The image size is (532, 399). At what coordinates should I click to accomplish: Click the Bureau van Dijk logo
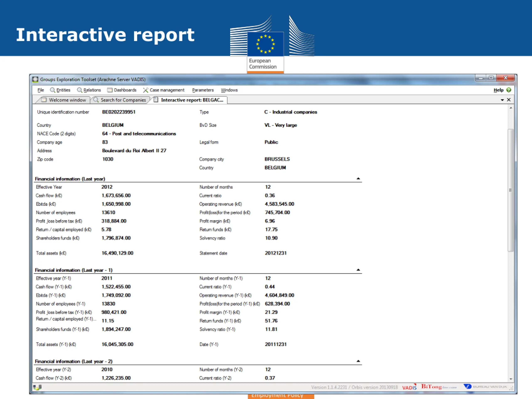click(x=485, y=387)
